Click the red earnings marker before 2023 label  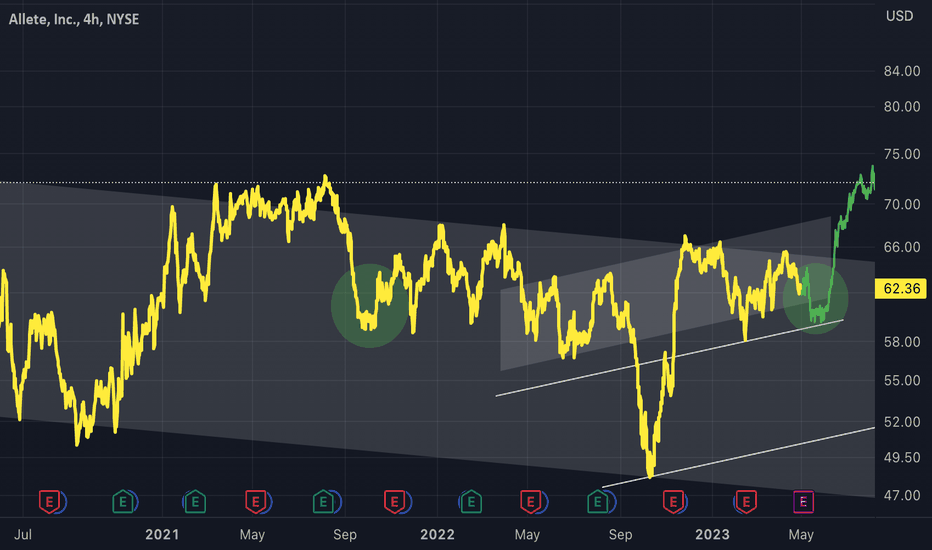pos(673,502)
